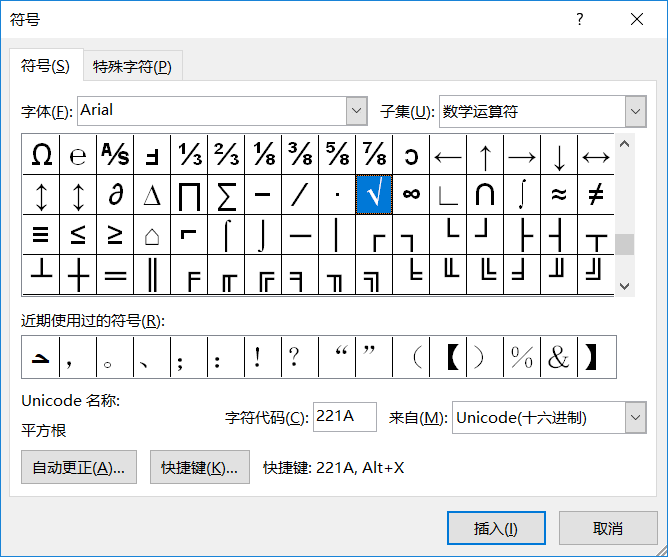
Task: Pick the less-than-or-equal ≤ symbol
Action: click(x=78, y=234)
